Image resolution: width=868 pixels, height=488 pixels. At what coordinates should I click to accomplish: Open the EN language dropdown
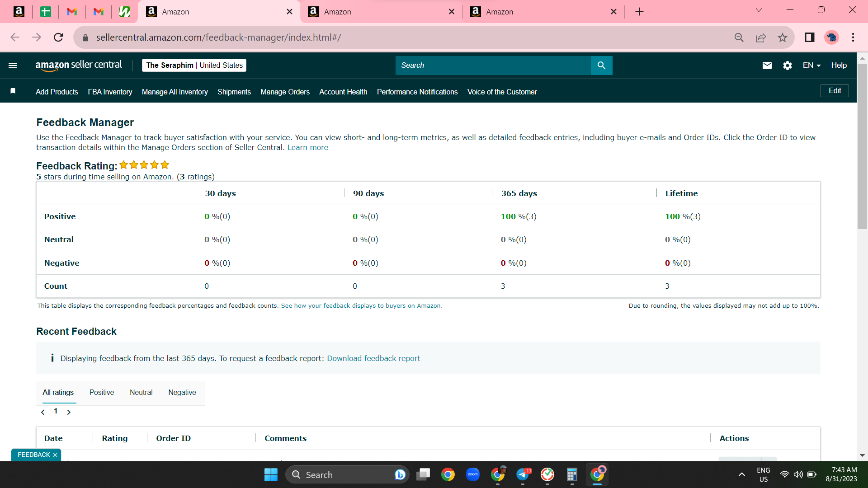pyautogui.click(x=812, y=66)
